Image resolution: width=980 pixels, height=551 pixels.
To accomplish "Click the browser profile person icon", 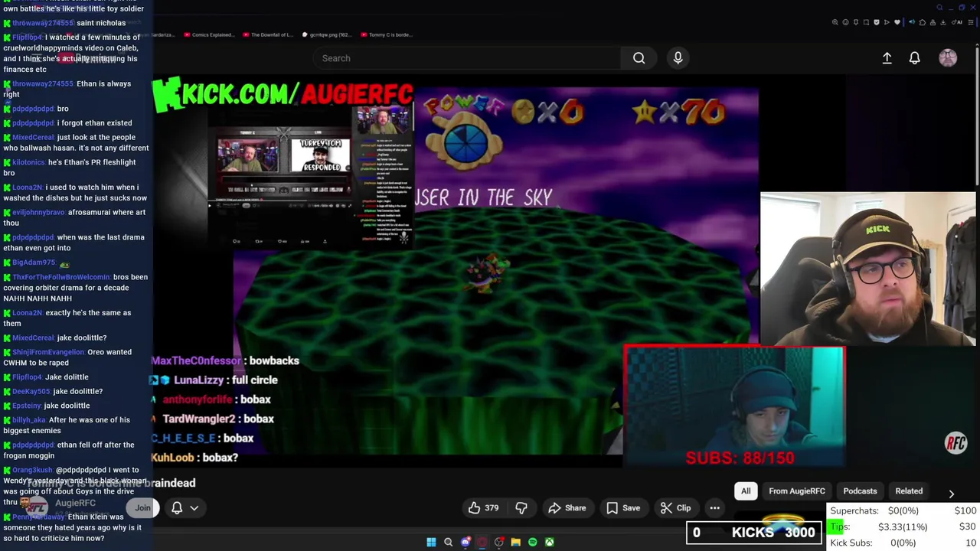I will pyautogui.click(x=933, y=22).
